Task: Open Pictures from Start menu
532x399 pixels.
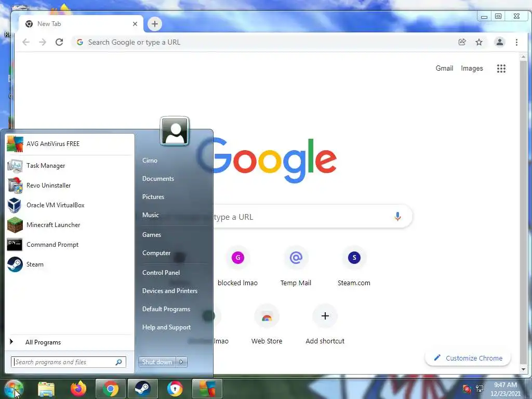Action: pos(153,197)
